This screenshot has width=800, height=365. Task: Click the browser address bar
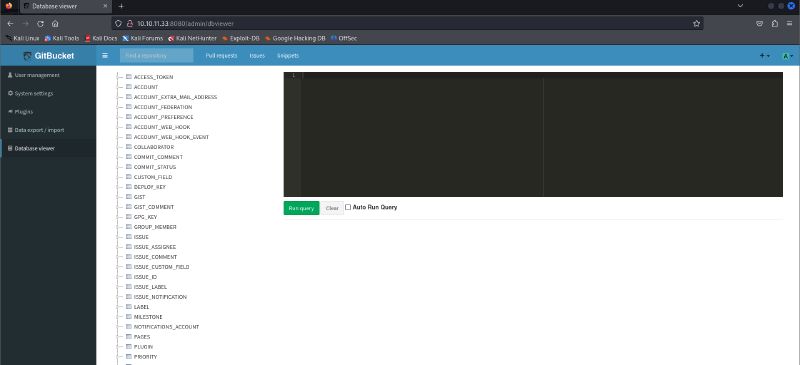click(407, 23)
